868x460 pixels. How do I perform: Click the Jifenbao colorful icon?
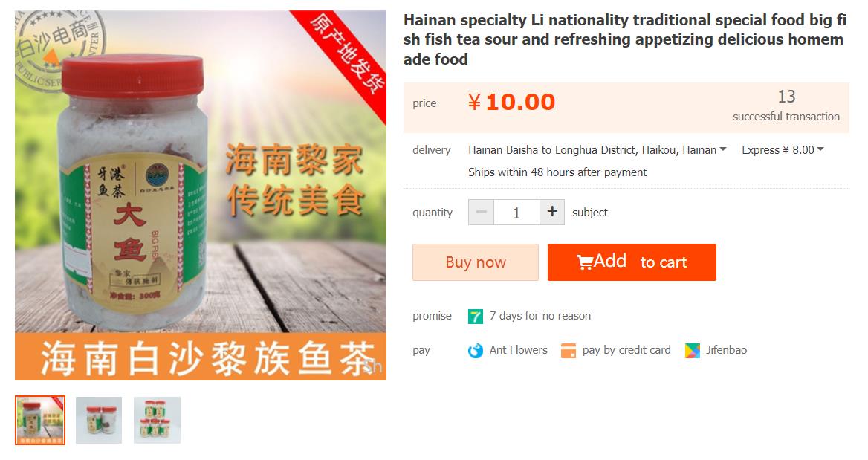tap(692, 351)
